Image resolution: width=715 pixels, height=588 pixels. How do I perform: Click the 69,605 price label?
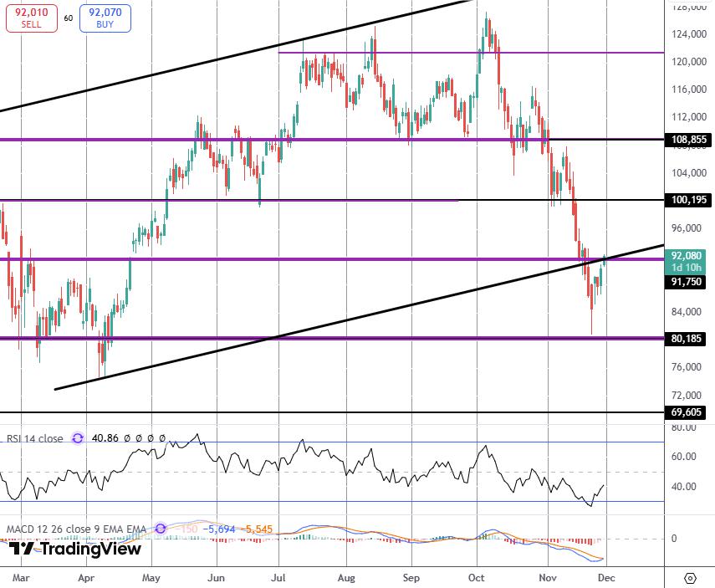click(687, 412)
